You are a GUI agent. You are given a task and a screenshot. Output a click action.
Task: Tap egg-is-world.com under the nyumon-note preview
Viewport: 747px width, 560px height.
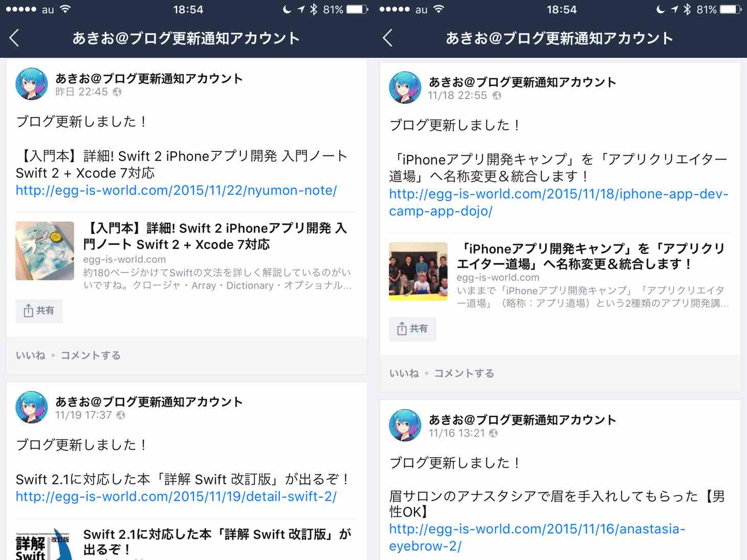(x=124, y=259)
